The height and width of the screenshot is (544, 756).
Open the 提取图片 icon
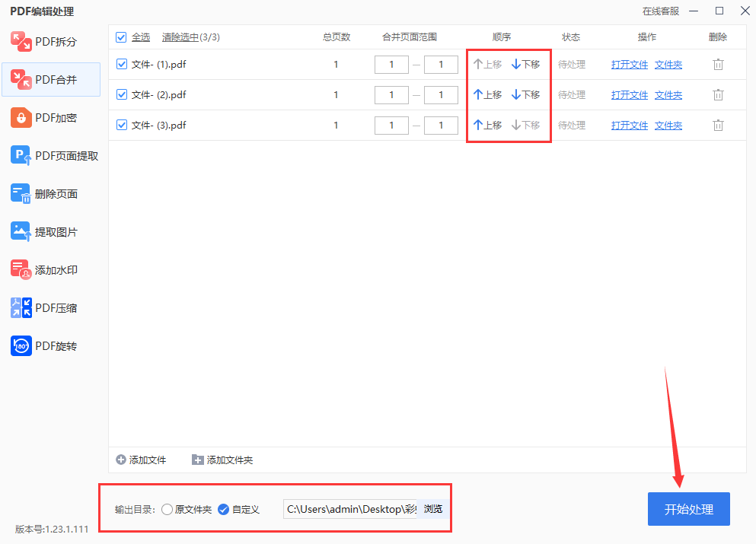[x=21, y=232]
